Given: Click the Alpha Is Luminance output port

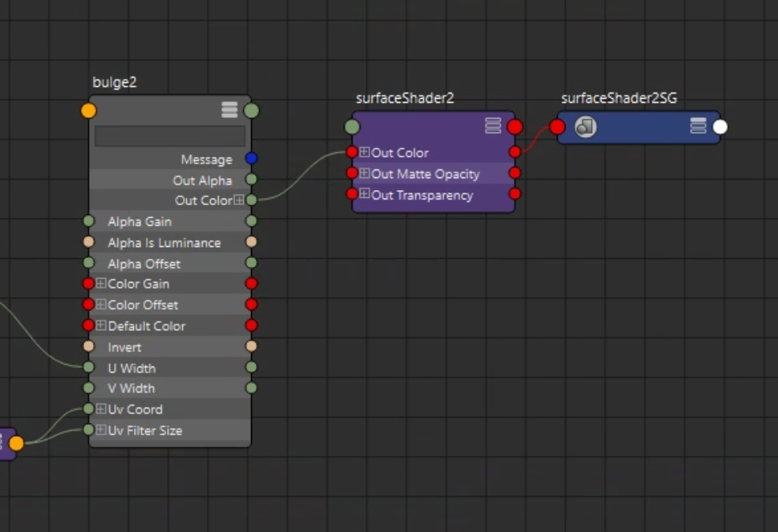Looking at the screenshot, I should tap(252, 241).
